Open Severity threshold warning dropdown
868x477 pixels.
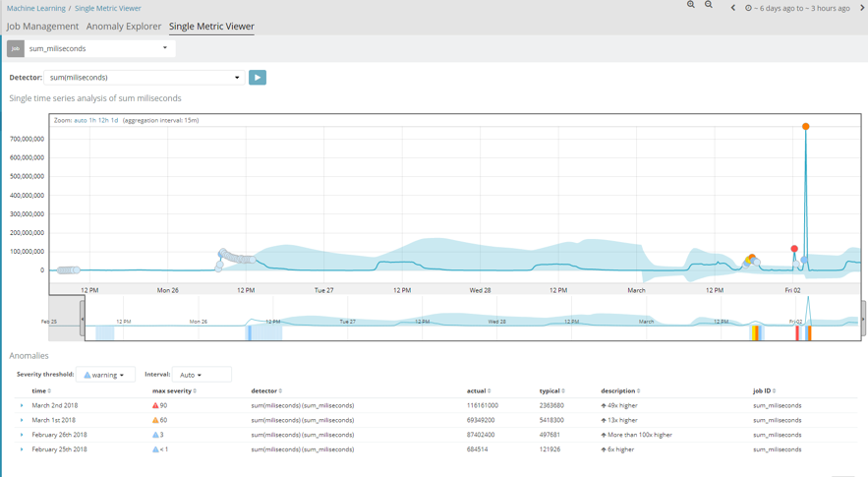105,375
